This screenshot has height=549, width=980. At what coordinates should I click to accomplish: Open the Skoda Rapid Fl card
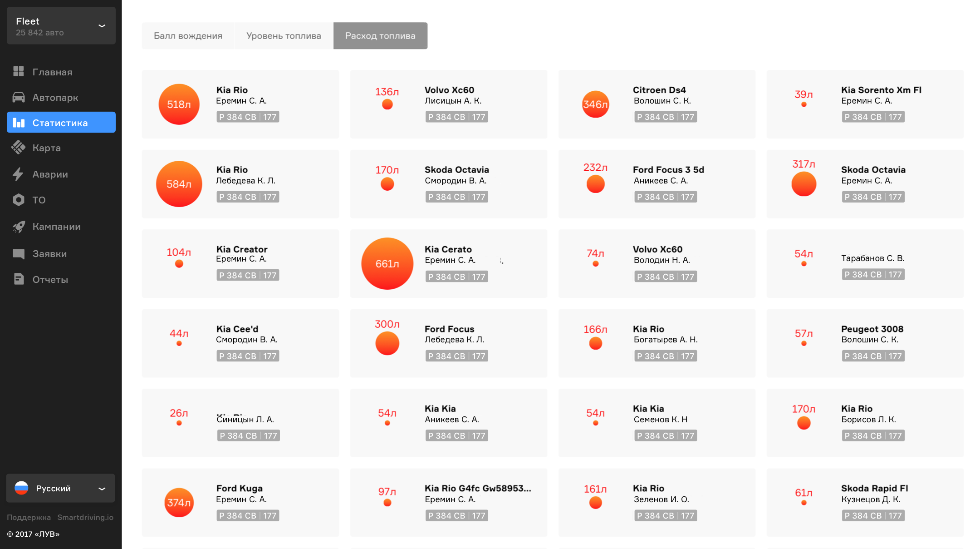865,502
